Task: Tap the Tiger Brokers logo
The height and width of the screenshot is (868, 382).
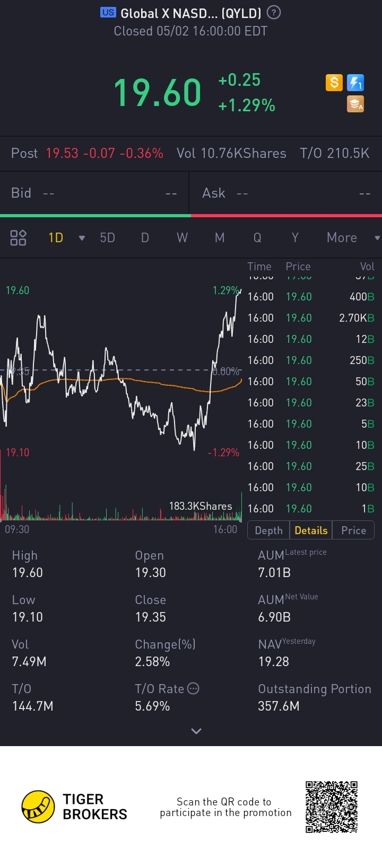Action: (74, 807)
